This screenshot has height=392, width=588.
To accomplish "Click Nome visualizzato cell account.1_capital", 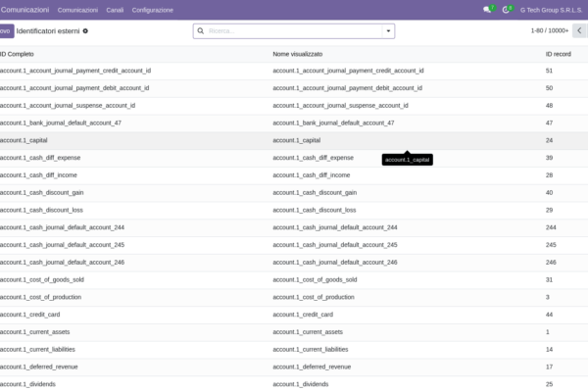I will pyautogui.click(x=297, y=140).
